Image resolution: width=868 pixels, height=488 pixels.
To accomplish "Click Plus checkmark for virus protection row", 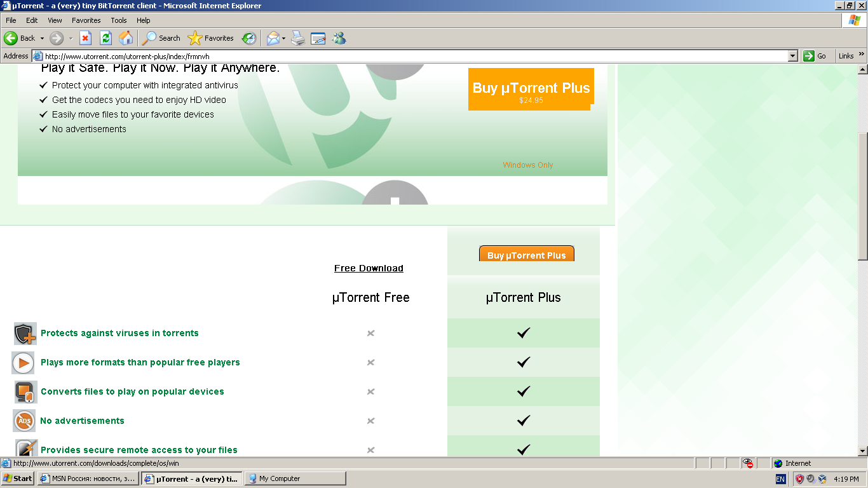I will tap(524, 333).
